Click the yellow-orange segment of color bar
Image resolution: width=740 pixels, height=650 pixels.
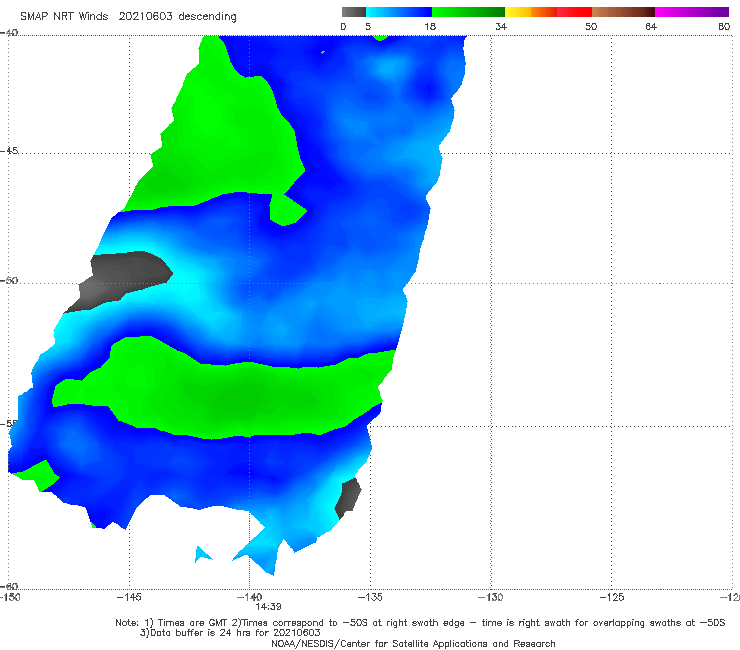531,12
